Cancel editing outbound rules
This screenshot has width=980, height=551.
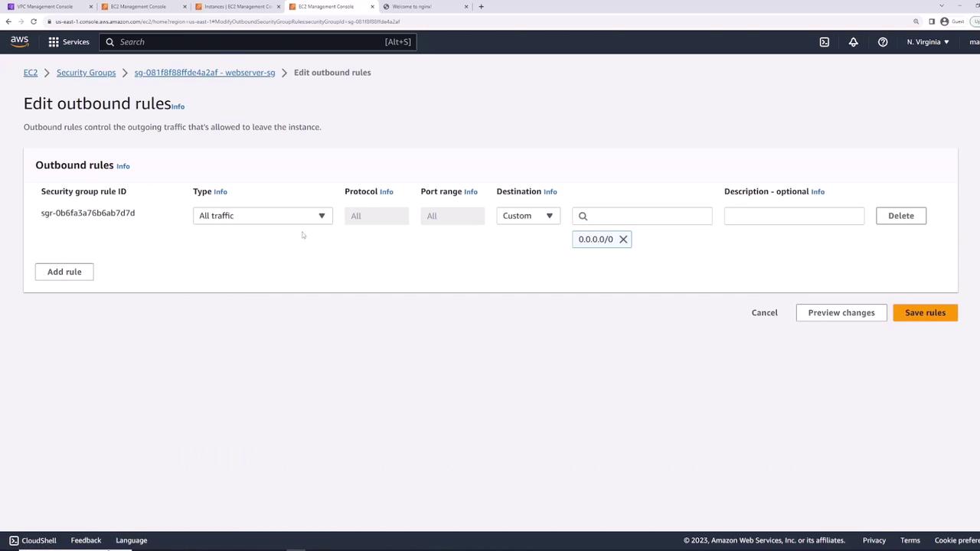[x=764, y=313]
